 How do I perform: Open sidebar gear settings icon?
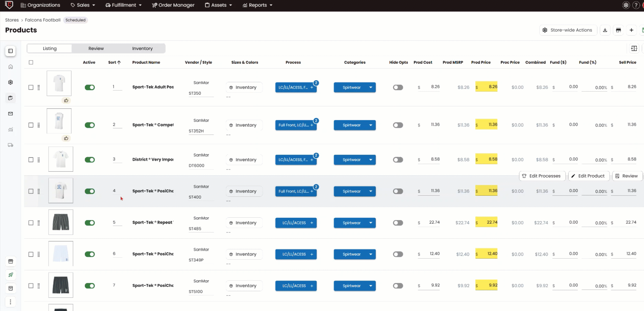[x=10, y=82]
